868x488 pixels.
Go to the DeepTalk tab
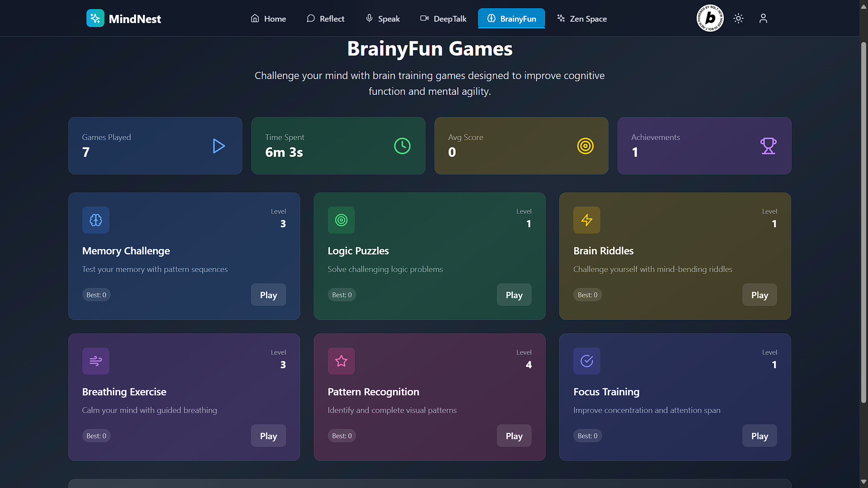pos(443,19)
